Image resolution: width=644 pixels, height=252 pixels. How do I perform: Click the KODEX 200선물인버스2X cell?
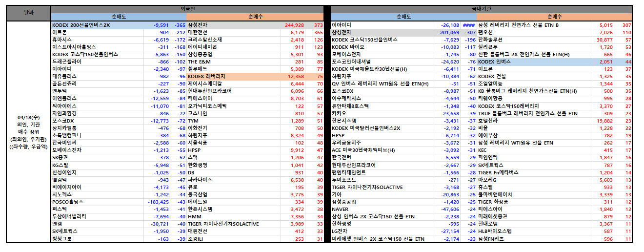[97, 25]
